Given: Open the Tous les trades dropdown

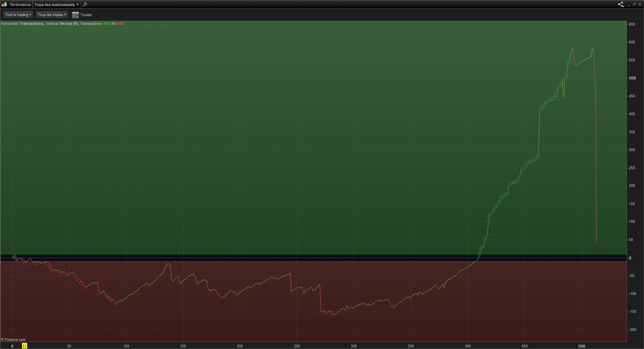Looking at the screenshot, I should click(x=52, y=15).
